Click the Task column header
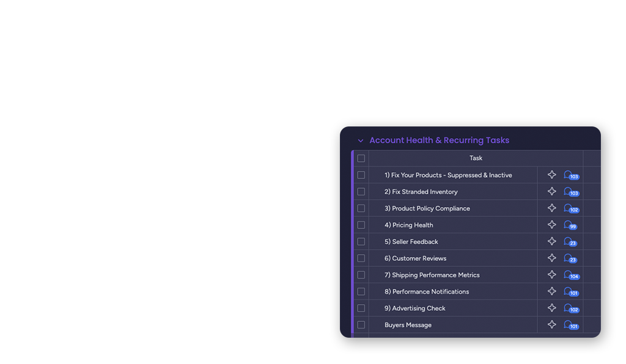 (x=476, y=158)
